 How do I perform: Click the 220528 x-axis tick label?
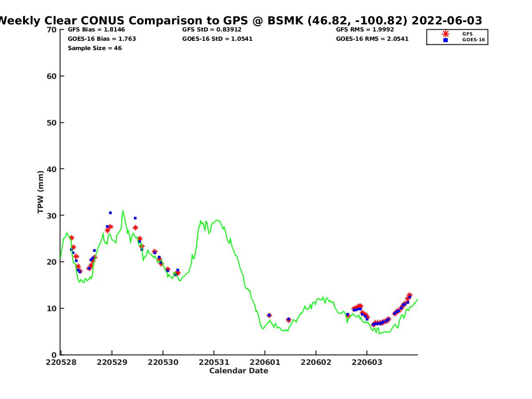coord(61,362)
